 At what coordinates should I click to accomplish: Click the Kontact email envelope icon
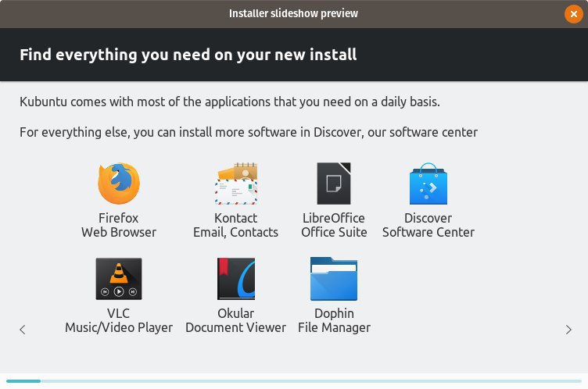[236, 184]
